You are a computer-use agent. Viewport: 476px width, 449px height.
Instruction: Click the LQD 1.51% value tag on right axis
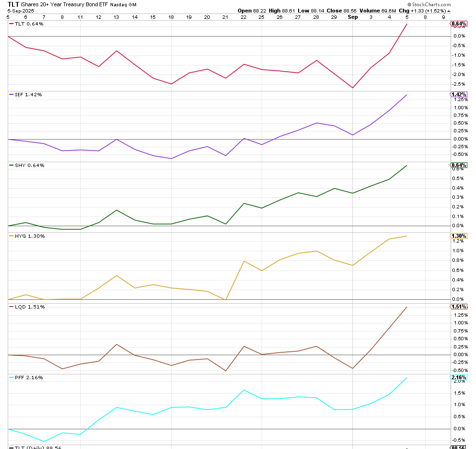[x=459, y=307]
